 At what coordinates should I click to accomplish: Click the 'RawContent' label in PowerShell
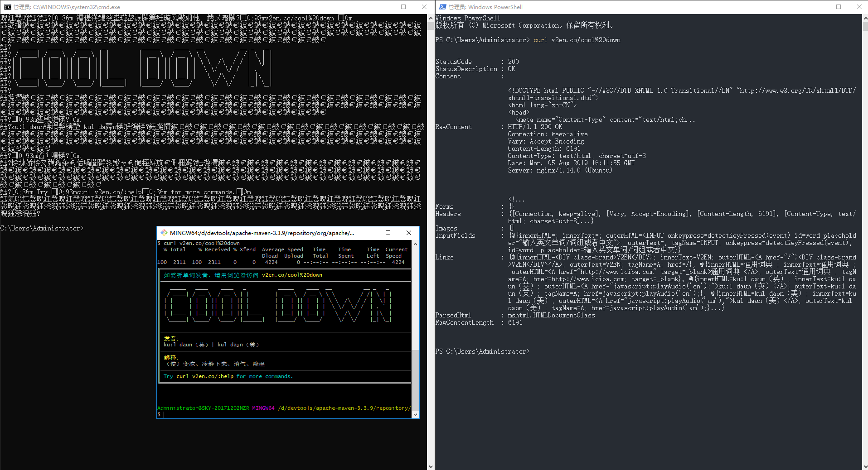(454, 127)
